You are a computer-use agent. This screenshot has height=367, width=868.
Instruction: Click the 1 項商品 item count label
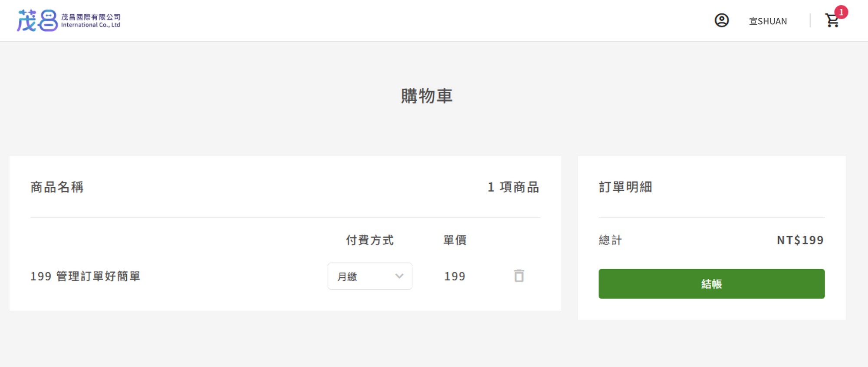tap(513, 187)
